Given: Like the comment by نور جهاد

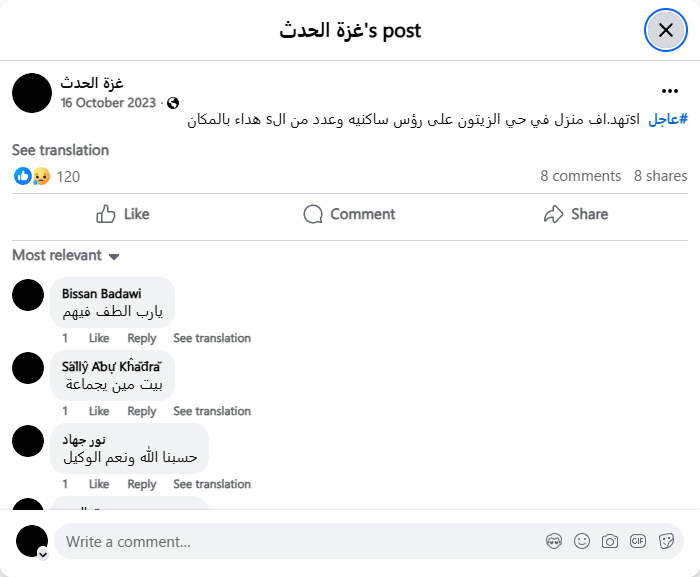Looking at the screenshot, I should click(99, 484).
